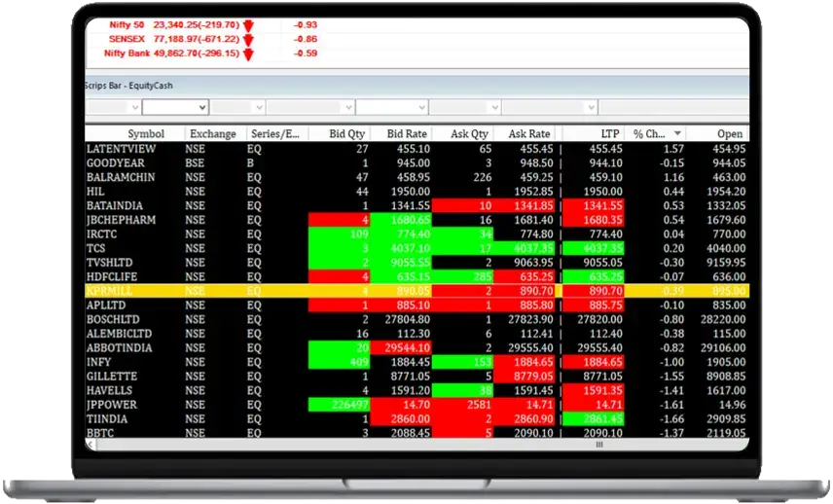Click the LTP column header
Viewport: 833px width, 504px height.
(594, 134)
